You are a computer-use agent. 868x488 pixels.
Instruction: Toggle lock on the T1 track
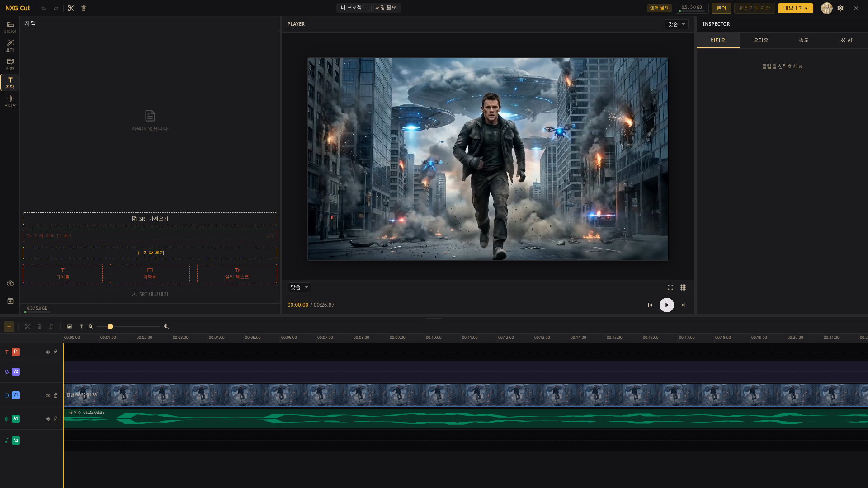pyautogui.click(x=56, y=352)
